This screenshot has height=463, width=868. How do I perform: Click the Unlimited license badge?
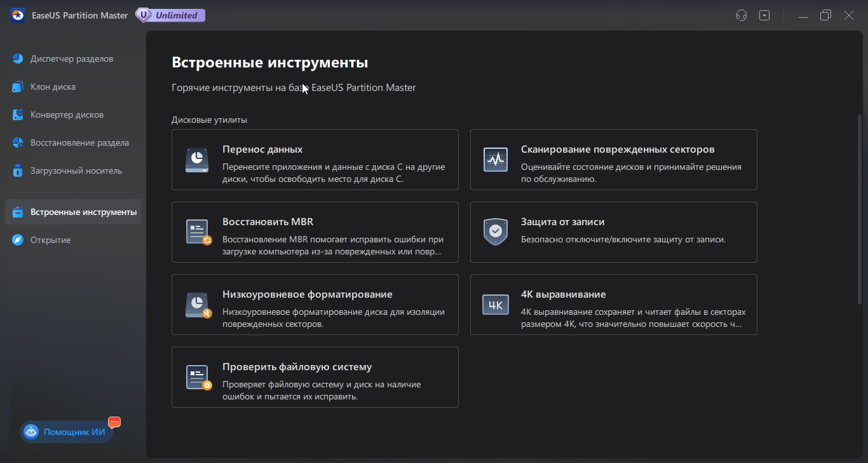point(170,15)
